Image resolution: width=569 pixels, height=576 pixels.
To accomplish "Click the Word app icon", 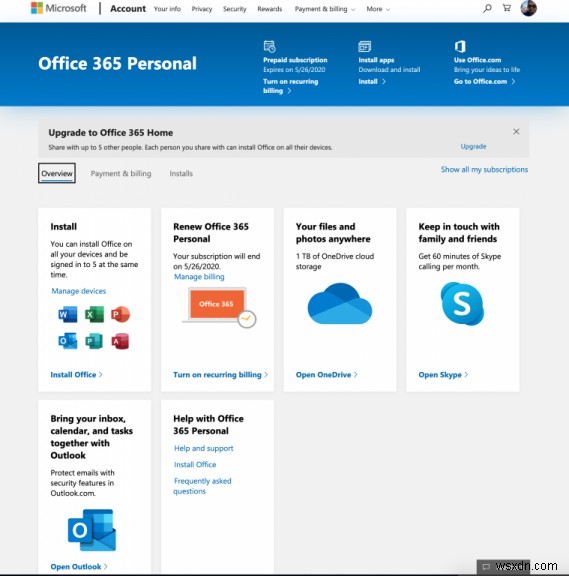I will click(68, 314).
